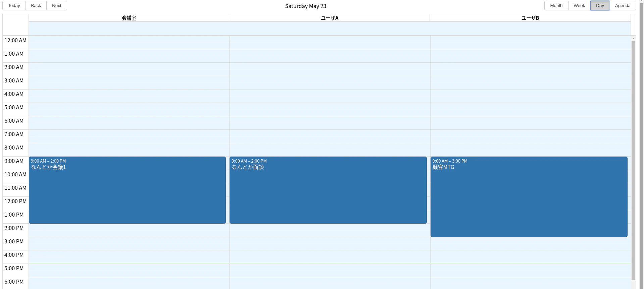Go to Today in the calendar
Image resolution: width=644 pixels, height=289 pixels.
tap(14, 6)
